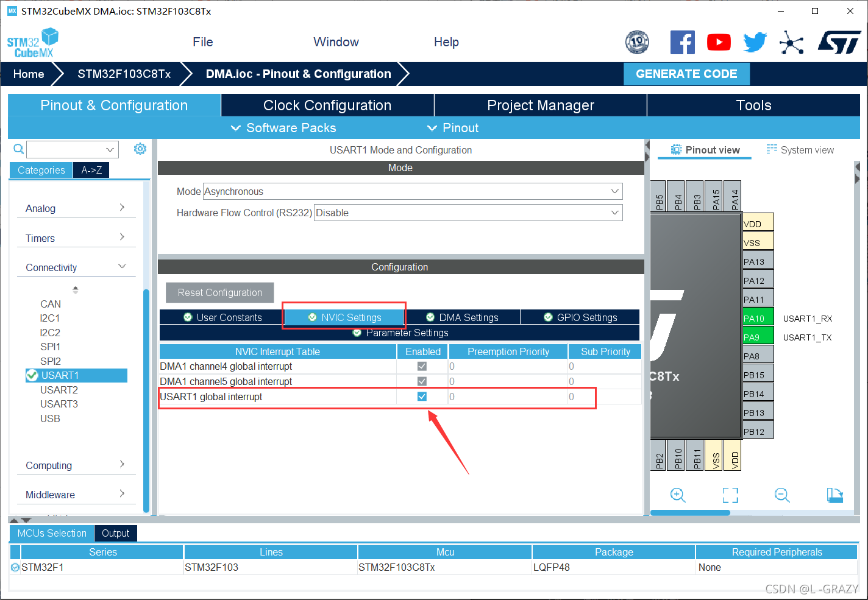
Task: Click the STM32F103C8Tx breadcrumb
Action: pyautogui.click(x=124, y=74)
